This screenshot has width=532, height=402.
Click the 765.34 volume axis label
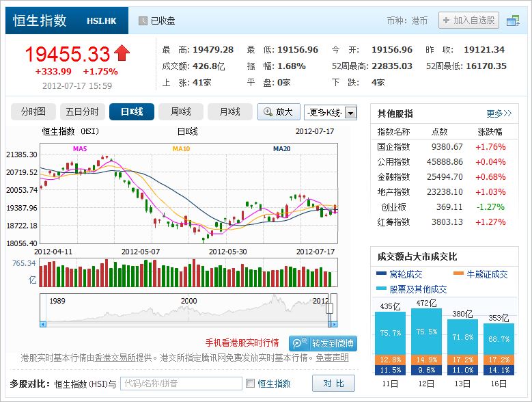click(x=24, y=263)
